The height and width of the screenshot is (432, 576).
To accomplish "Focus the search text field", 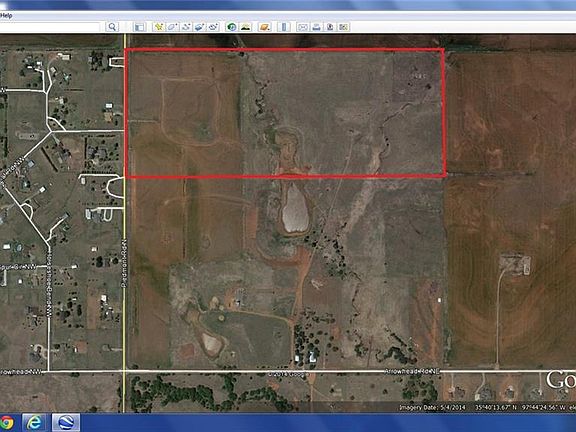I will click(x=50, y=27).
